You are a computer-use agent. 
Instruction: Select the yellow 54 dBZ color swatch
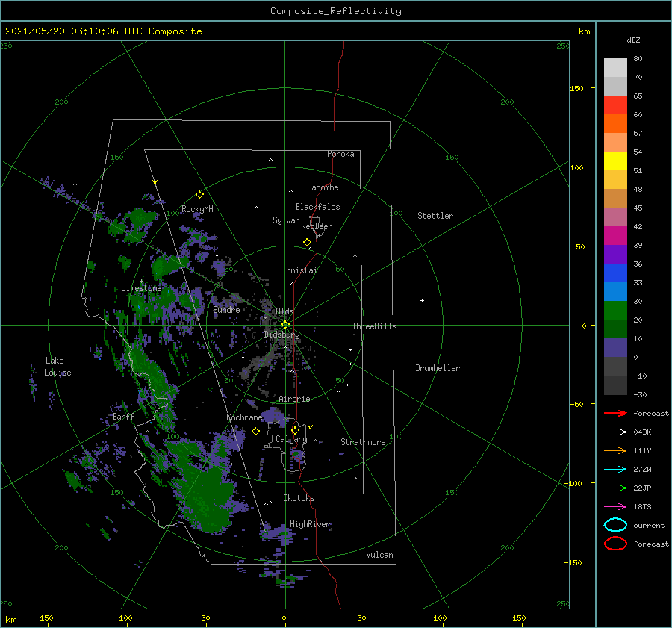pyautogui.click(x=615, y=161)
